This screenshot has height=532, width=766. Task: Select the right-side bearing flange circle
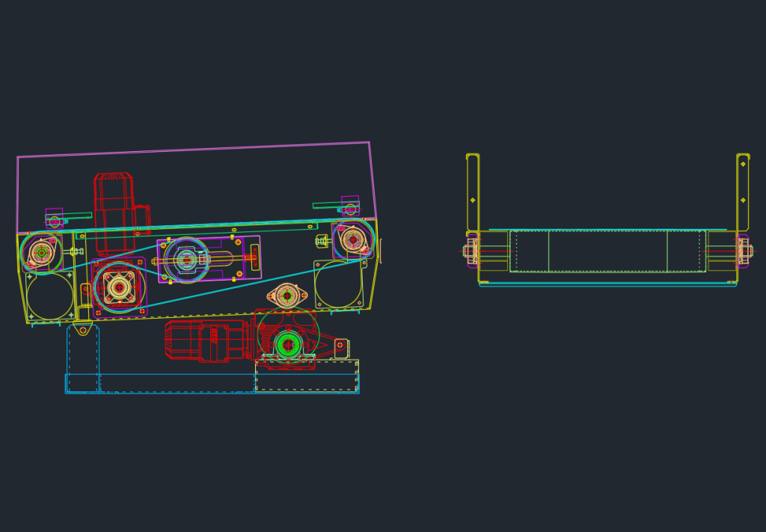(352, 239)
